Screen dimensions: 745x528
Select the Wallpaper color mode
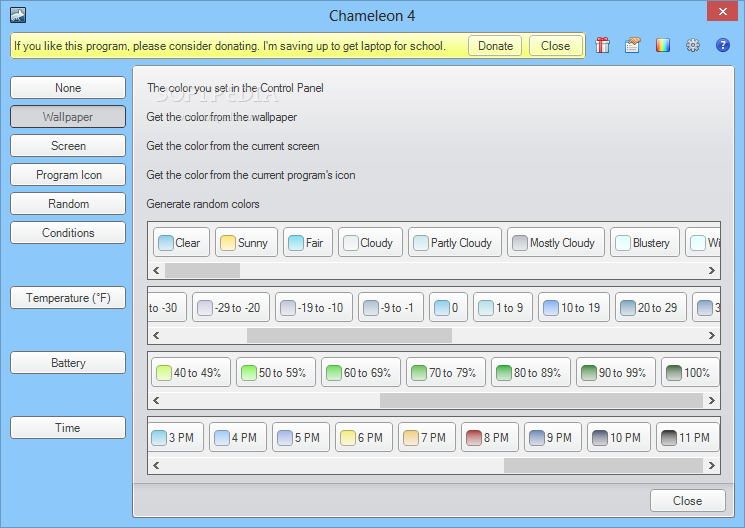click(x=68, y=117)
